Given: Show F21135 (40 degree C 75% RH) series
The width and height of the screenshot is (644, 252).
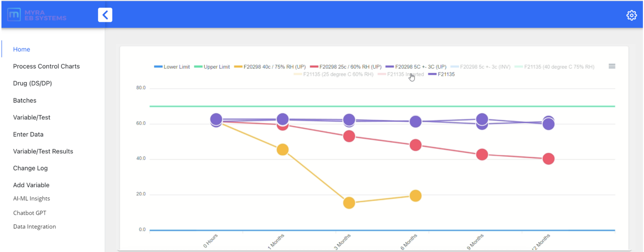Looking at the screenshot, I should point(554,67).
